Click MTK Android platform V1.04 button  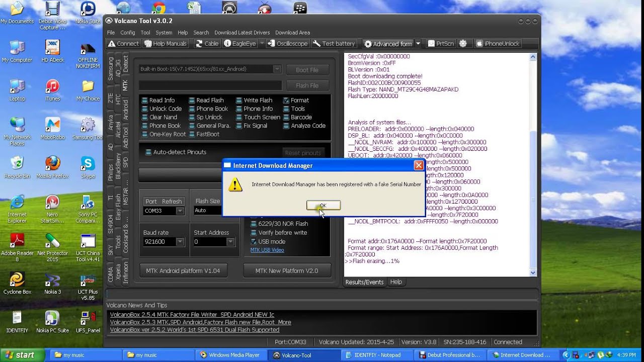click(x=183, y=270)
